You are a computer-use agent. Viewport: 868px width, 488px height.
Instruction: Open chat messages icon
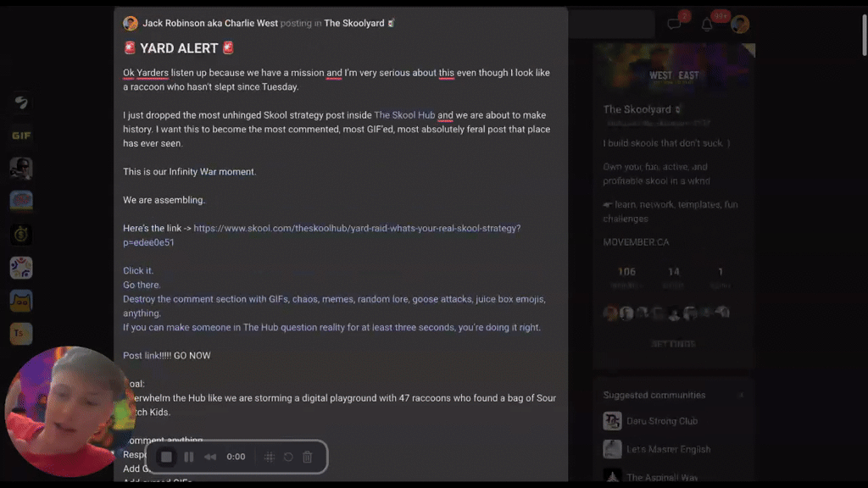(x=674, y=24)
